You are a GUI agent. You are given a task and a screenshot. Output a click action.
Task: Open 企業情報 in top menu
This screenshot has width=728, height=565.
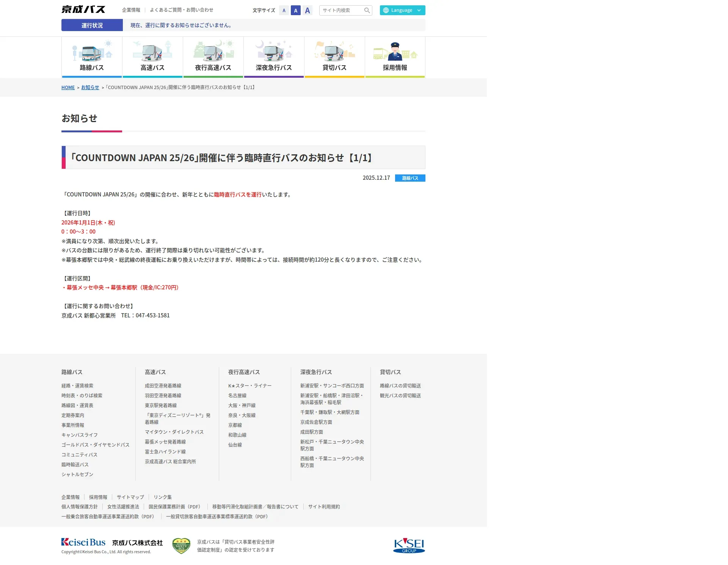coord(131,10)
